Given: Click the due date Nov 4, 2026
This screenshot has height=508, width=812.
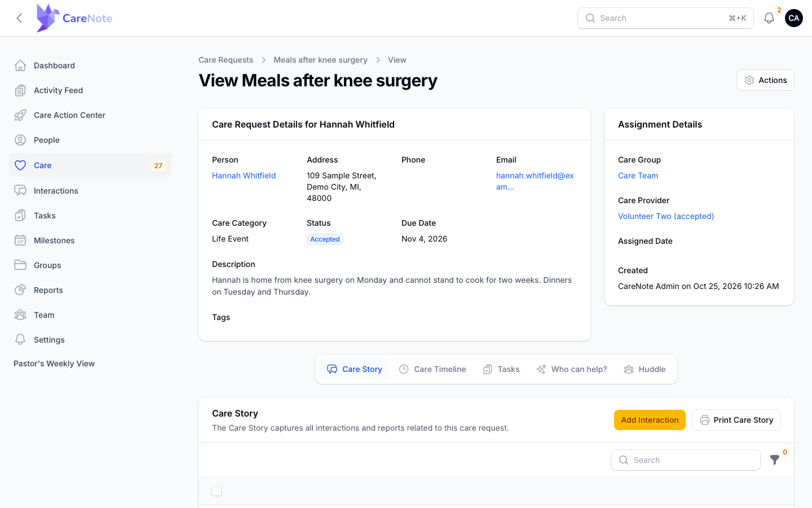Looking at the screenshot, I should coord(424,239).
